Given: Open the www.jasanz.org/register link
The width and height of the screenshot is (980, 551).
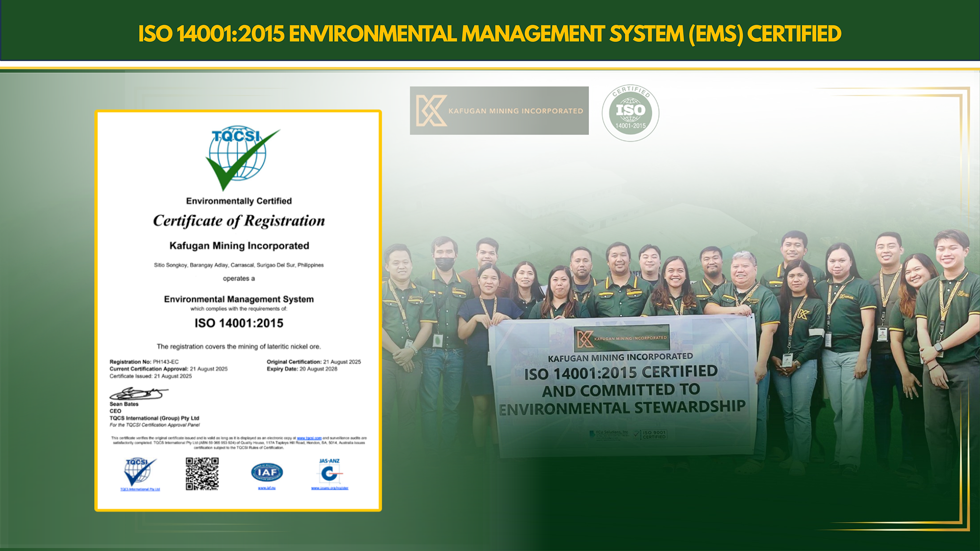Looking at the screenshot, I should [330, 488].
